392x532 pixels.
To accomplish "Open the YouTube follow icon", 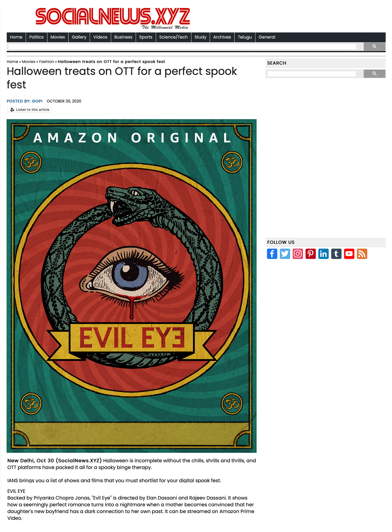I will tap(349, 254).
